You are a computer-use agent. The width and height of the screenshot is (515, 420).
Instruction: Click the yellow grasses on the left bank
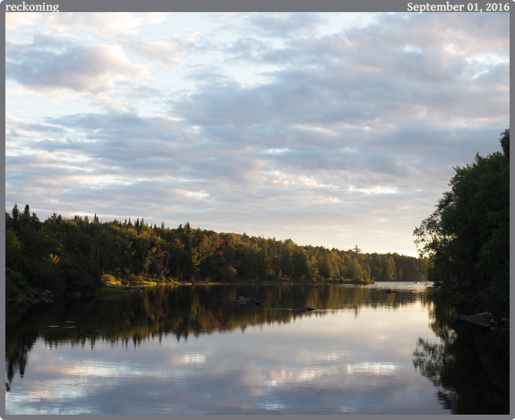pos(111,280)
